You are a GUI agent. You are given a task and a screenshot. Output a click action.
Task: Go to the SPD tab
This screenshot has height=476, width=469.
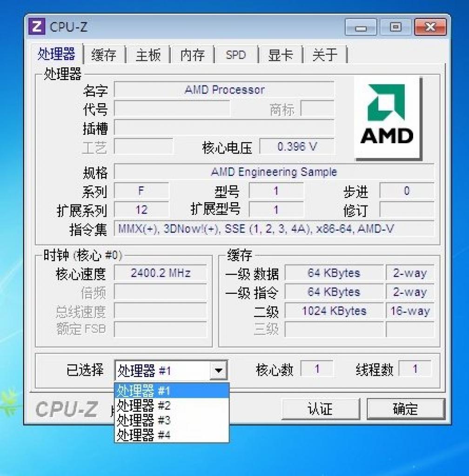click(x=236, y=55)
